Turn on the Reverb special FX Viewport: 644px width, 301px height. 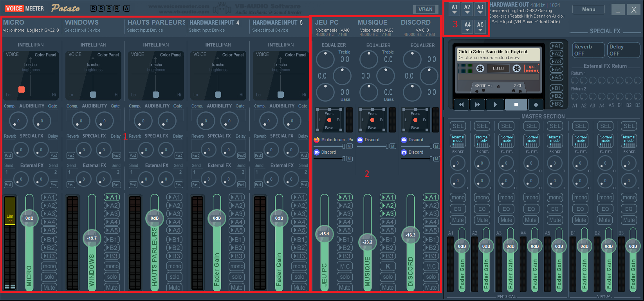(588, 50)
